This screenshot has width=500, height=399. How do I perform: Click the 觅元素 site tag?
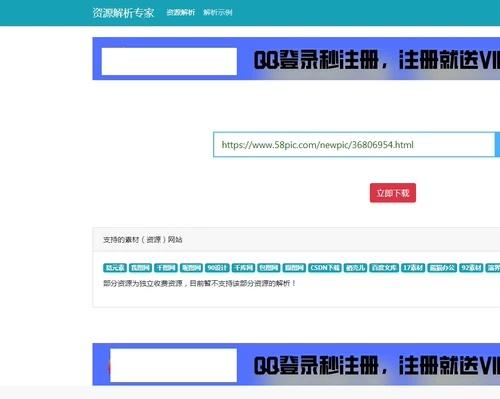[x=115, y=268]
